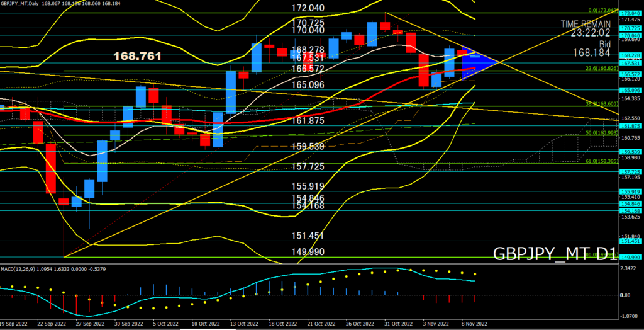
Task: Click the 157.195 price-axis value
Action: [x=631, y=178]
